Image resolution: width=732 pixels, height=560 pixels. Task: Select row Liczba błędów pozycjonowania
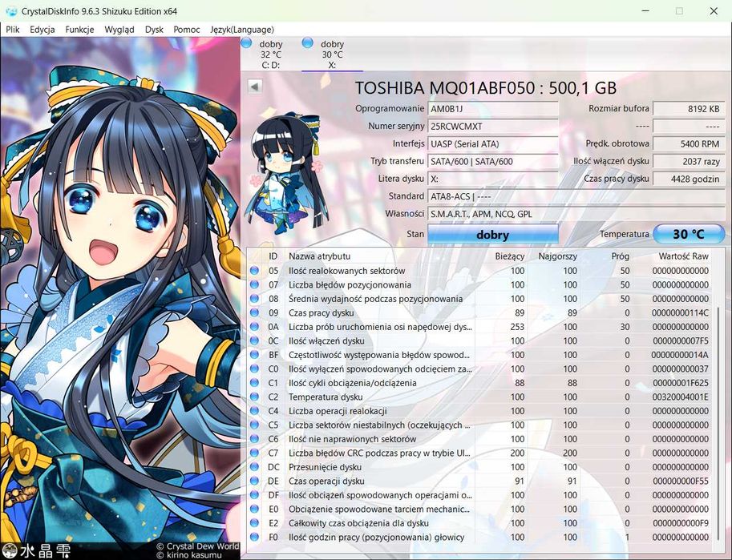pyautogui.click(x=479, y=284)
